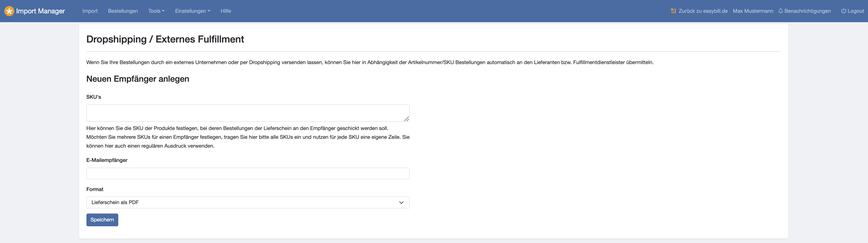This screenshot has height=243, width=868.
Task: Click the resize handle of the SKU's textarea
Action: [406, 119]
